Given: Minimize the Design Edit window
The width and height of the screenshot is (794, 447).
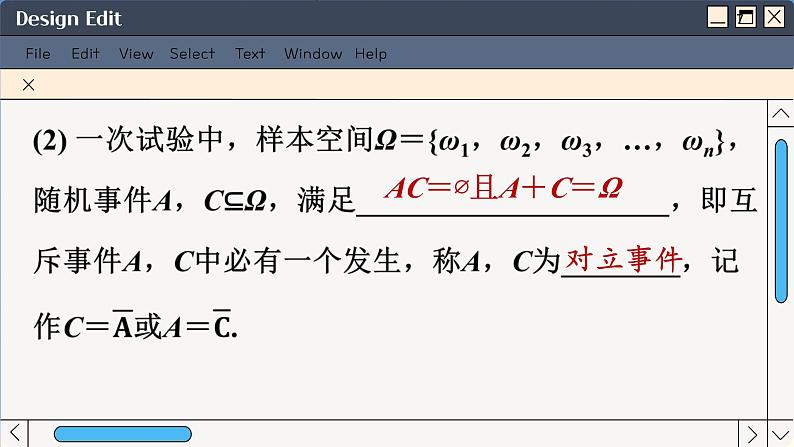Looking at the screenshot, I should (x=717, y=17).
